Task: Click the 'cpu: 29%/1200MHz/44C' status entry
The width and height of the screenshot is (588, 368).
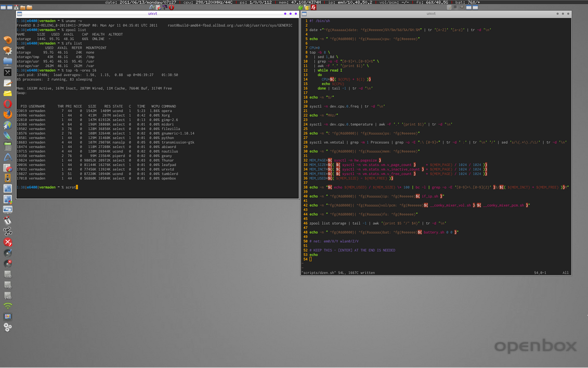Action: coord(208,2)
